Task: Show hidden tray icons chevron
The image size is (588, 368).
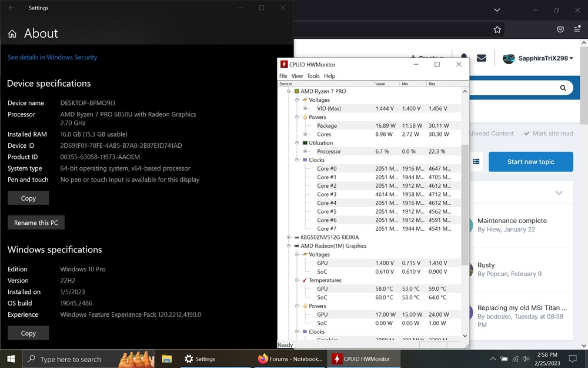Action: click(x=493, y=359)
